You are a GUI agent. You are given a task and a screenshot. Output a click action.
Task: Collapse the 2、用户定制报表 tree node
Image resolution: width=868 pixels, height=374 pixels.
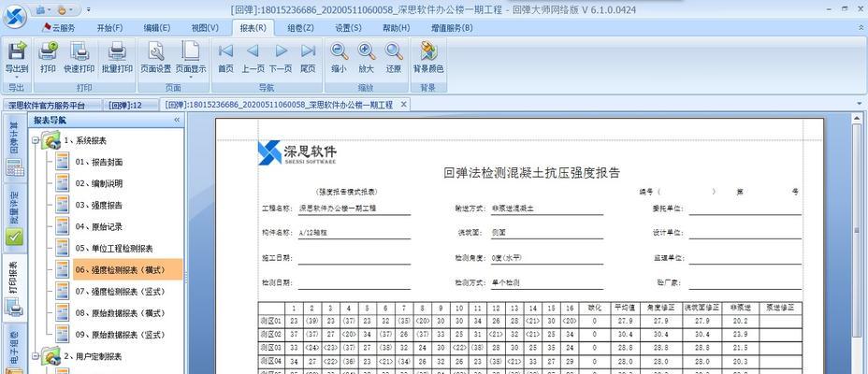36,355
